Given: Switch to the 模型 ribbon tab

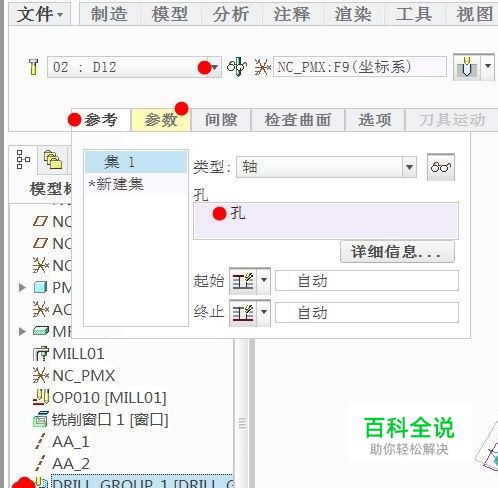Looking at the screenshot, I should click(x=170, y=14).
